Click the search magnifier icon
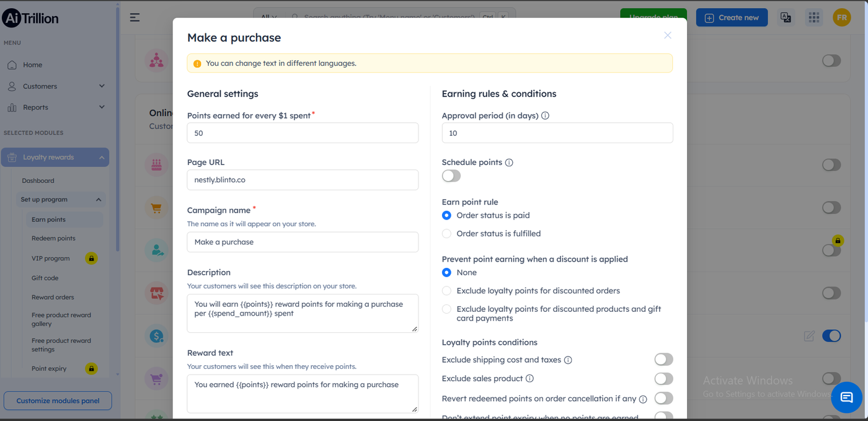 [x=294, y=17]
